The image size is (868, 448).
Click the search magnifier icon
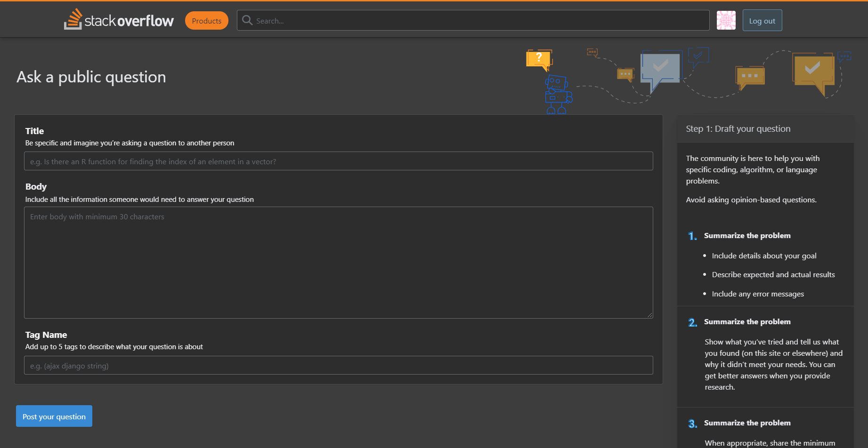247,20
